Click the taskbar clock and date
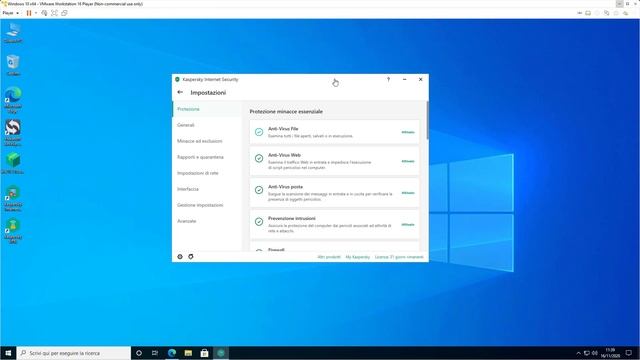The width and height of the screenshot is (640, 360). [610, 353]
